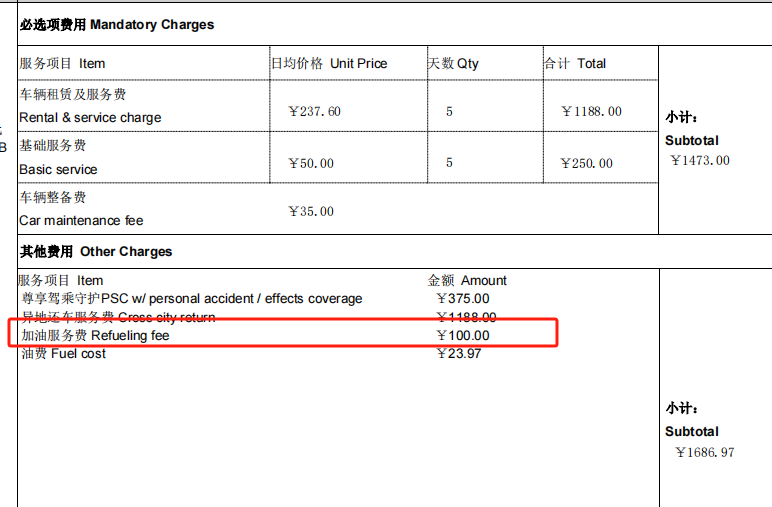
Task: Select the Amount column header
Action: click(467, 280)
